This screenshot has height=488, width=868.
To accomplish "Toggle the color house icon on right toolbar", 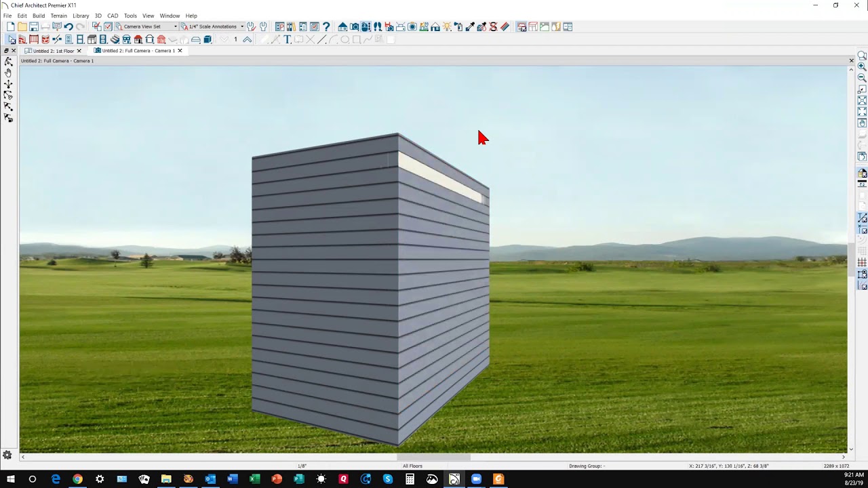I will (x=862, y=174).
